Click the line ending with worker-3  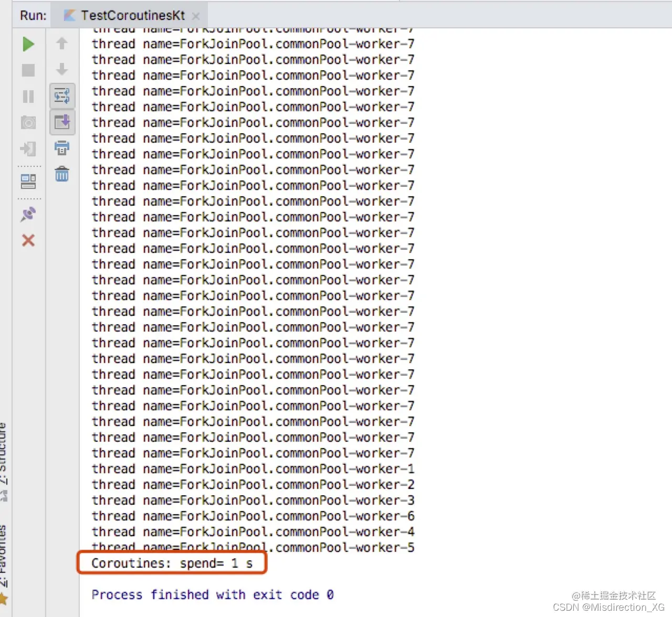coord(253,501)
